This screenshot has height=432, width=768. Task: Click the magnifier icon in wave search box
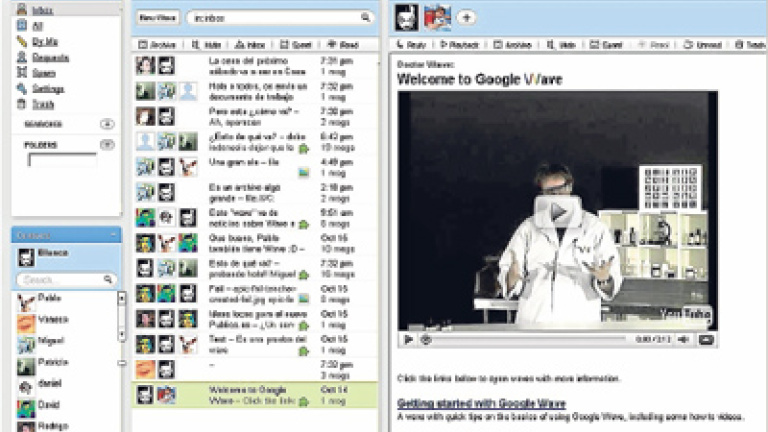[x=366, y=17]
